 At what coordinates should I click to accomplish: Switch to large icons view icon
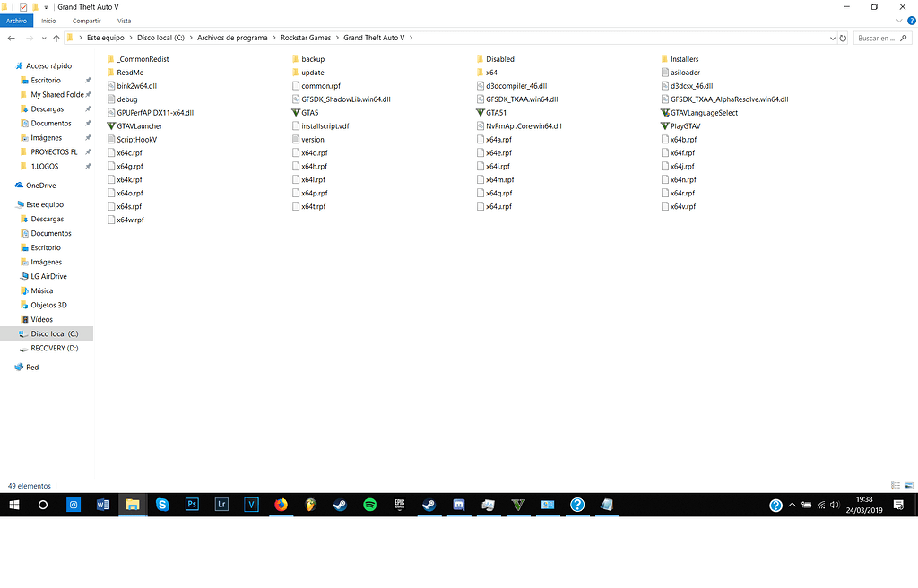pyautogui.click(x=909, y=486)
